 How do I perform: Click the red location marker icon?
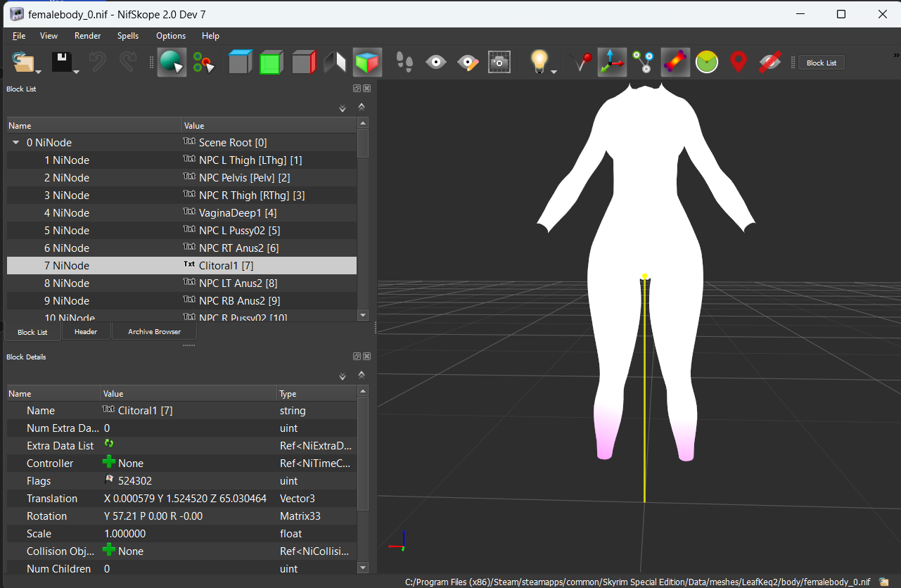pos(738,63)
